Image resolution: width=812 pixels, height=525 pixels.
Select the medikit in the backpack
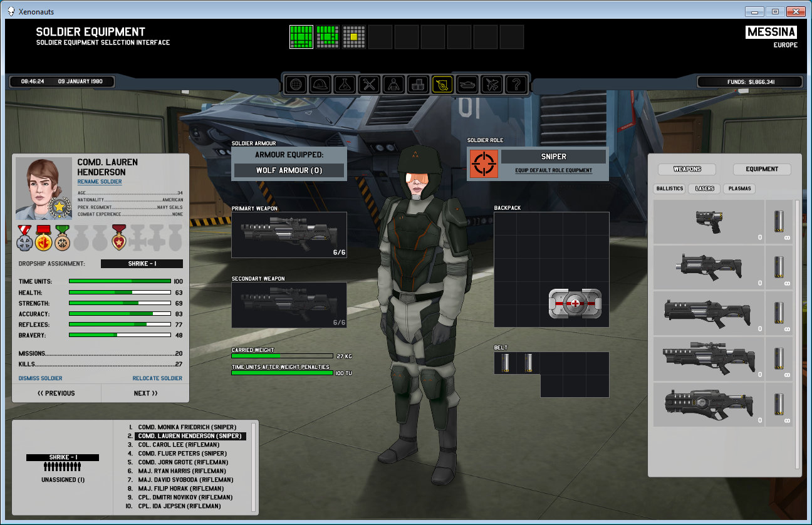[x=575, y=303]
